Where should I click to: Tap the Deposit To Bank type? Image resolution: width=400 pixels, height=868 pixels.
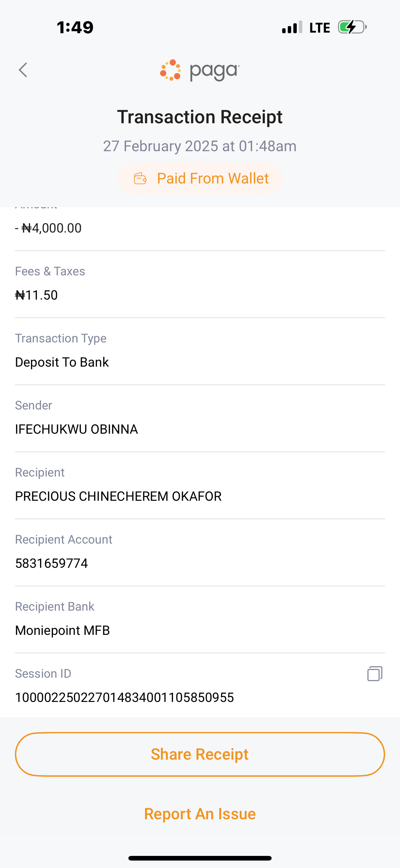pos(62,362)
